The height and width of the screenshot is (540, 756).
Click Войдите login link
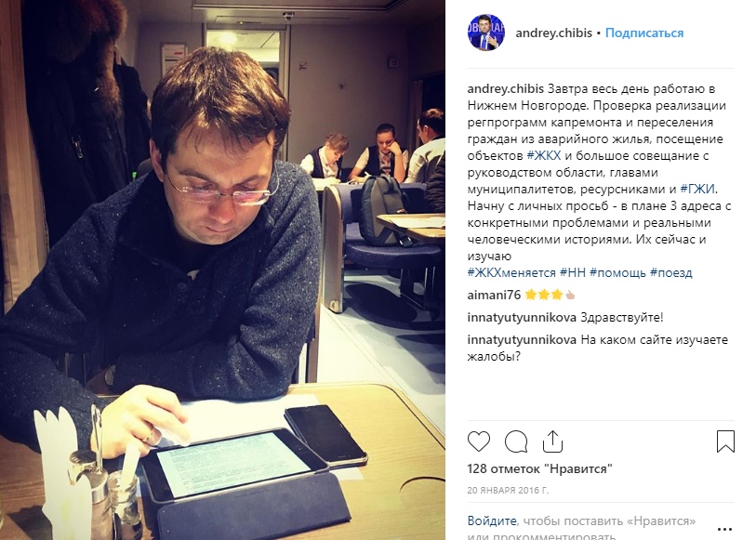pos(492,520)
